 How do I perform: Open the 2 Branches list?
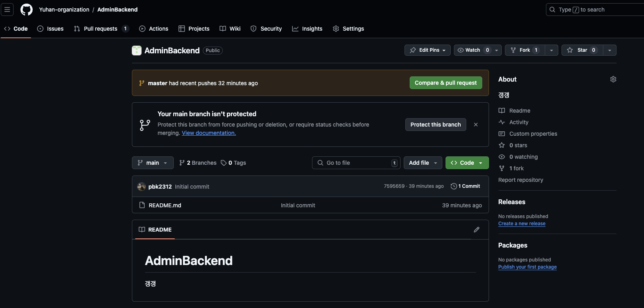pos(198,163)
